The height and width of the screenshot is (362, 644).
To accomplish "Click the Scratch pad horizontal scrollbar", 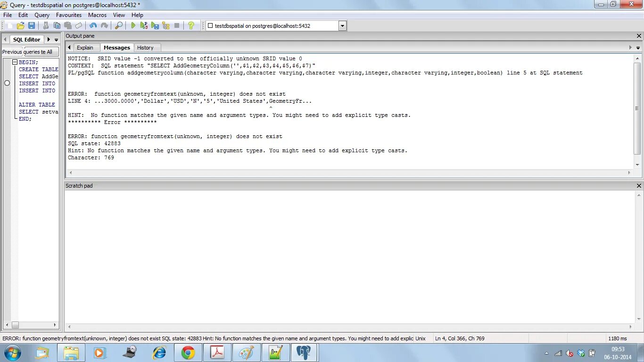I will point(349,326).
